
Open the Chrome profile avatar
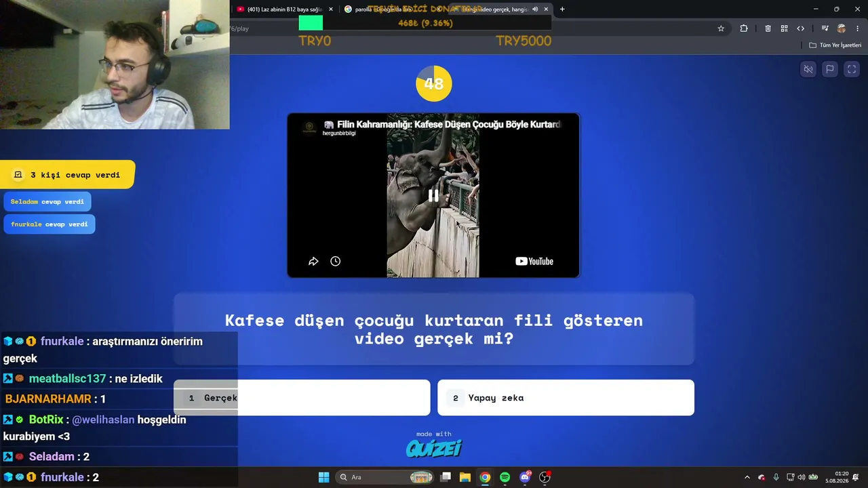pyautogui.click(x=842, y=28)
